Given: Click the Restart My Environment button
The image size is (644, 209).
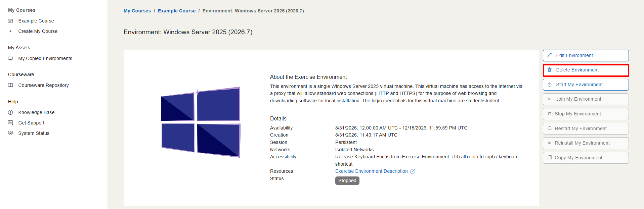Looking at the screenshot, I should (586, 128).
